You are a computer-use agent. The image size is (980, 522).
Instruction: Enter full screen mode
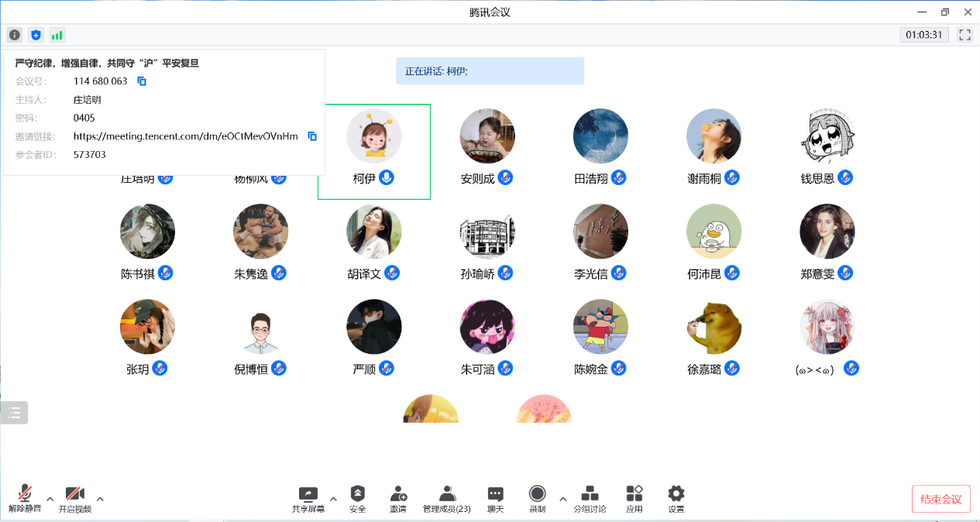(965, 35)
